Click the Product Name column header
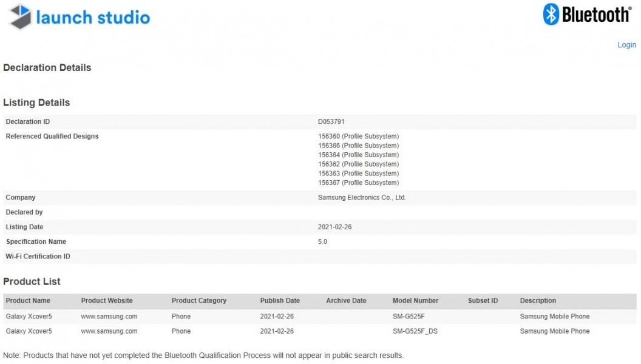The image size is (641, 364). coord(28,301)
